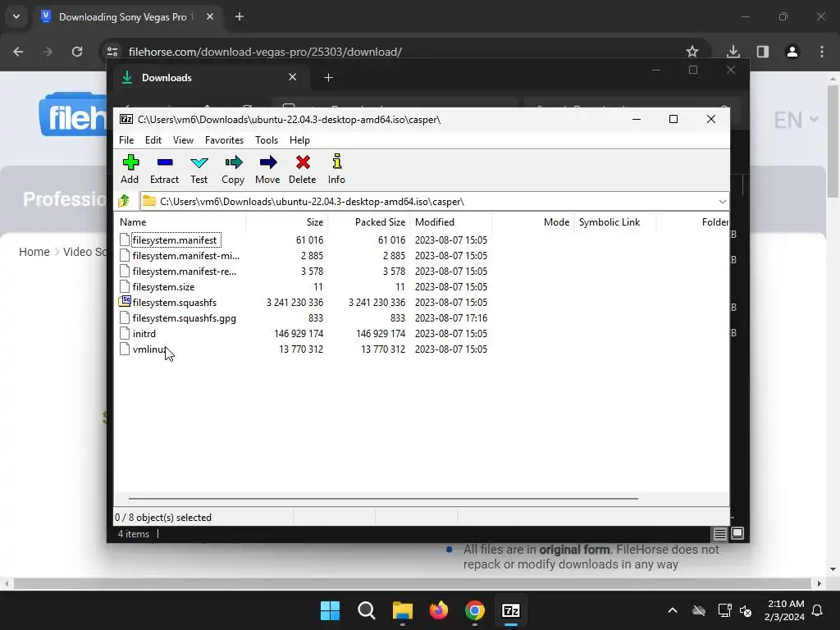840x630 pixels.
Task: Click the Extract toolbar icon
Action: tap(164, 162)
